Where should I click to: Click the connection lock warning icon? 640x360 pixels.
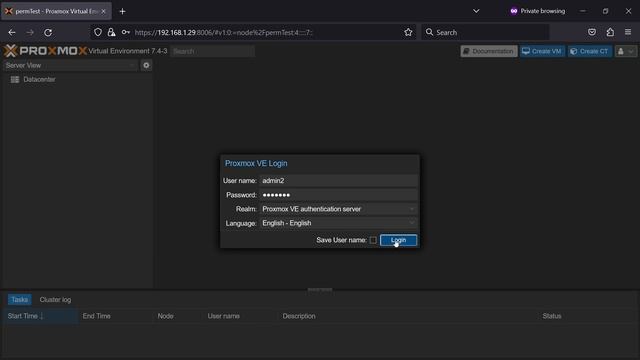click(x=111, y=32)
